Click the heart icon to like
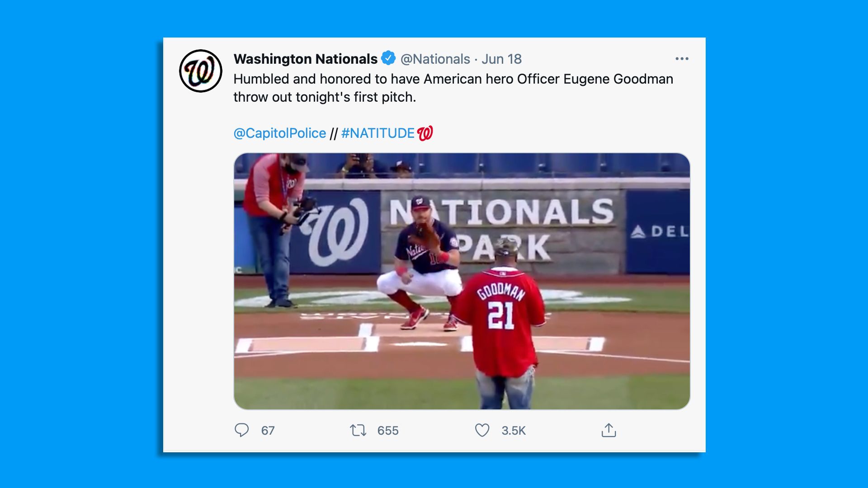This screenshot has height=488, width=868. pos(482,431)
